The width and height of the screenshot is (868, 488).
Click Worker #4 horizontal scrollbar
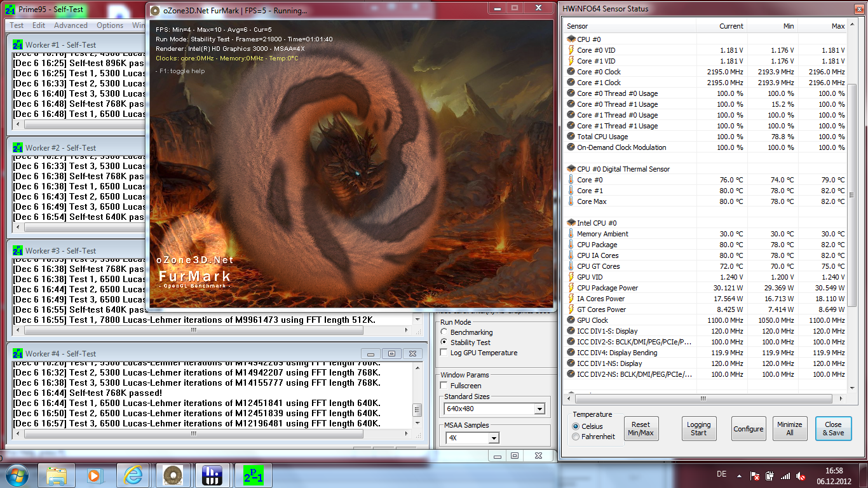[x=212, y=433]
